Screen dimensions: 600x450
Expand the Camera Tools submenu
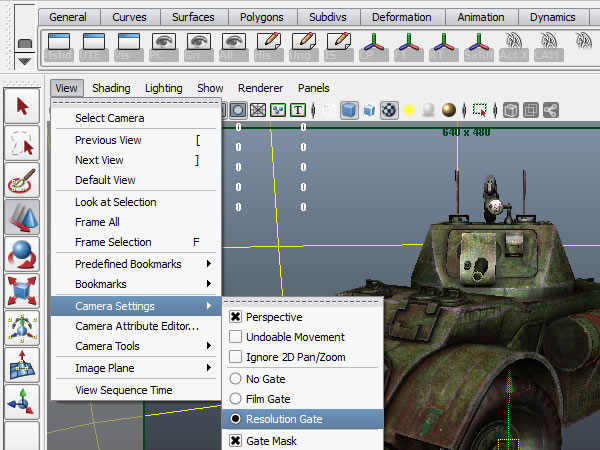(136, 346)
